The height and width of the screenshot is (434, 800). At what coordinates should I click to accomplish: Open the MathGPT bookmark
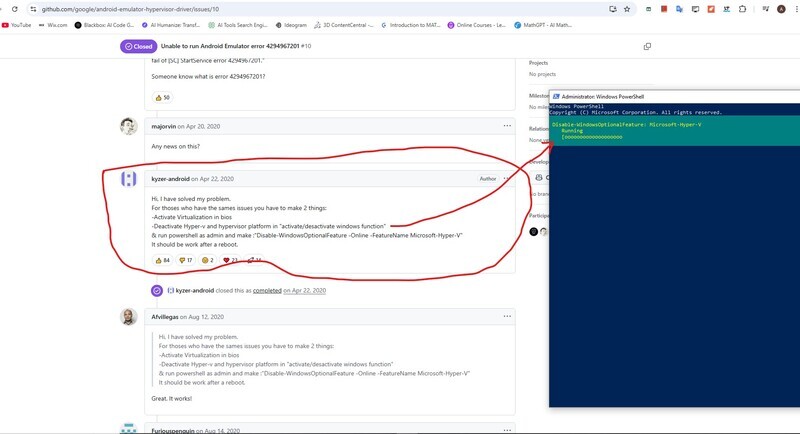point(543,25)
